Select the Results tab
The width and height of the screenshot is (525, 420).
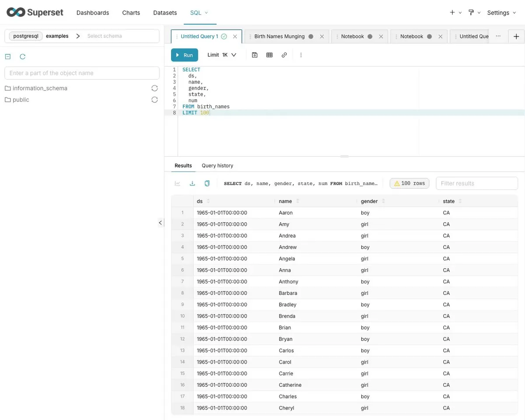tap(183, 165)
